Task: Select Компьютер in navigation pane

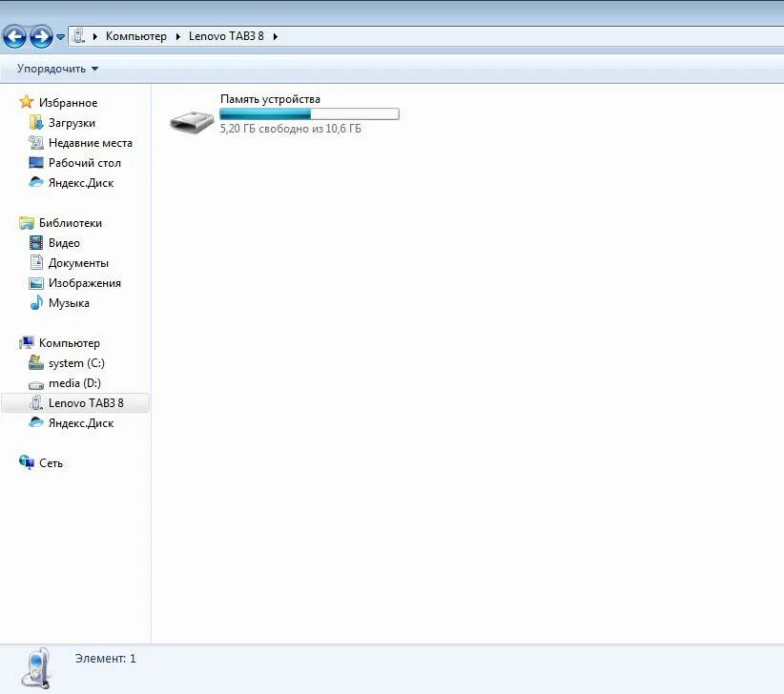Action: pyautogui.click(x=69, y=343)
